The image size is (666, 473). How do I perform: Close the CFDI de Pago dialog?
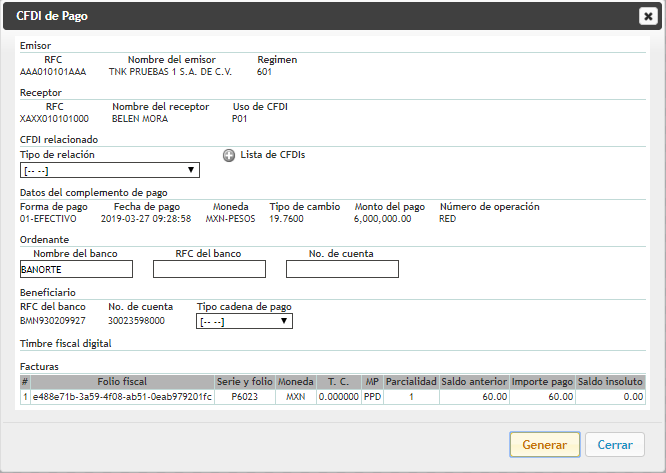[647, 15]
